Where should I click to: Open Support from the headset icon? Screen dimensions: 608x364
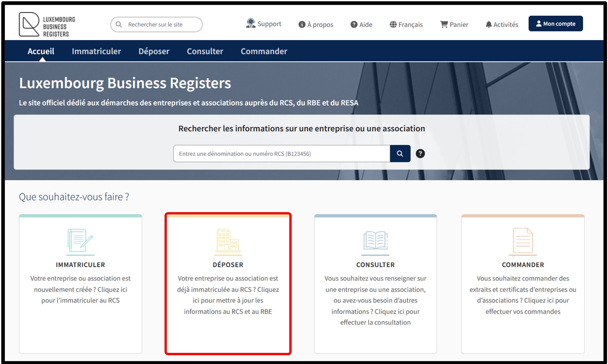[x=263, y=24]
